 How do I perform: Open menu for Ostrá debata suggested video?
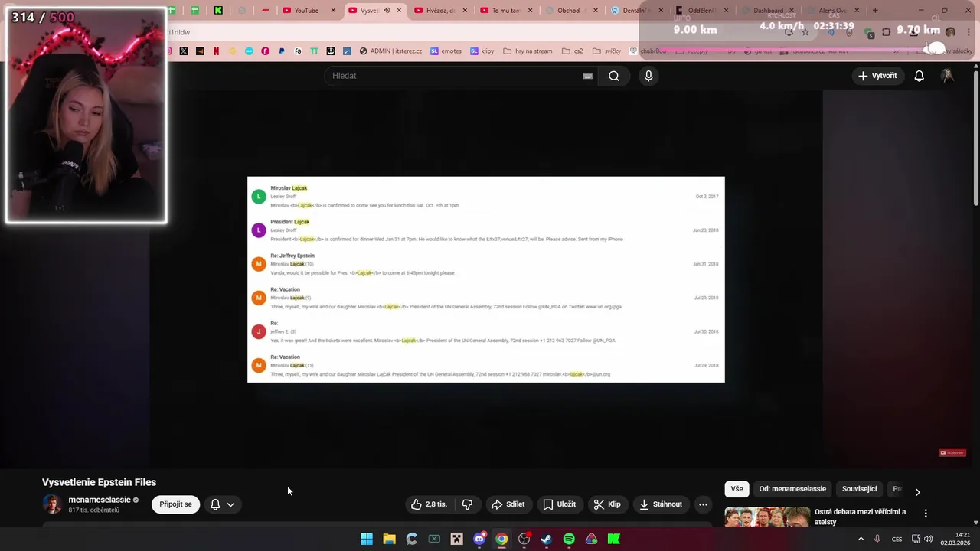click(926, 514)
